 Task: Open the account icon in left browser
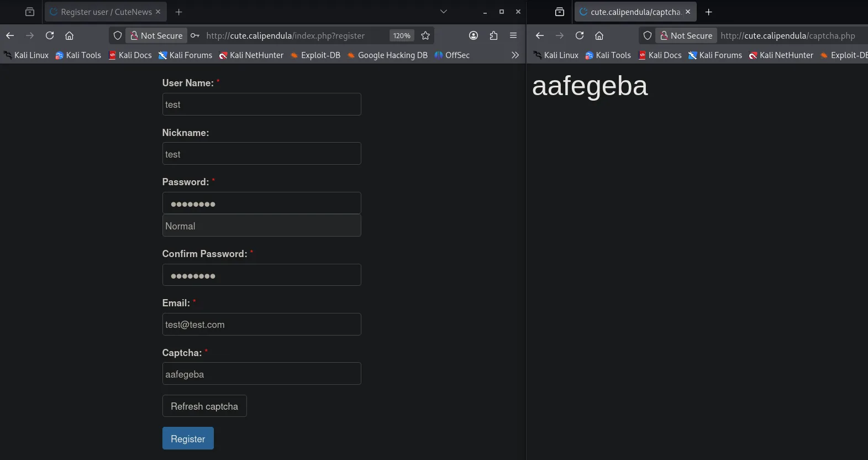474,35
